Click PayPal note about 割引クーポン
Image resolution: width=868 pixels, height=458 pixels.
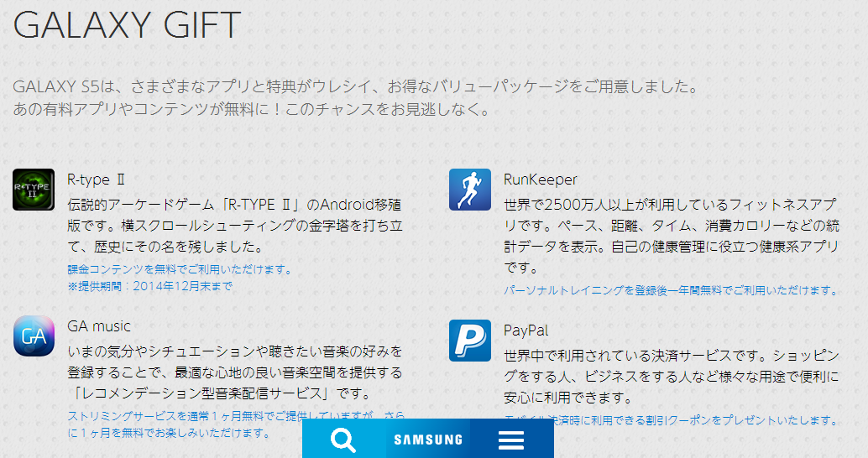coord(672,420)
